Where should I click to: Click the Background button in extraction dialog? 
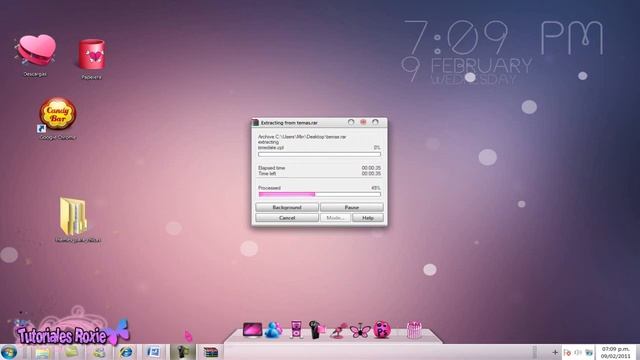tap(287, 207)
